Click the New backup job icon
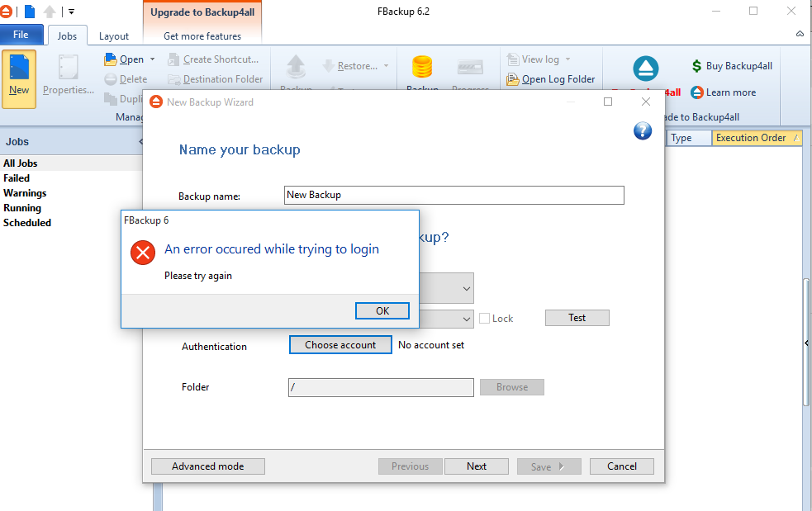This screenshot has width=812, height=511. (x=19, y=78)
